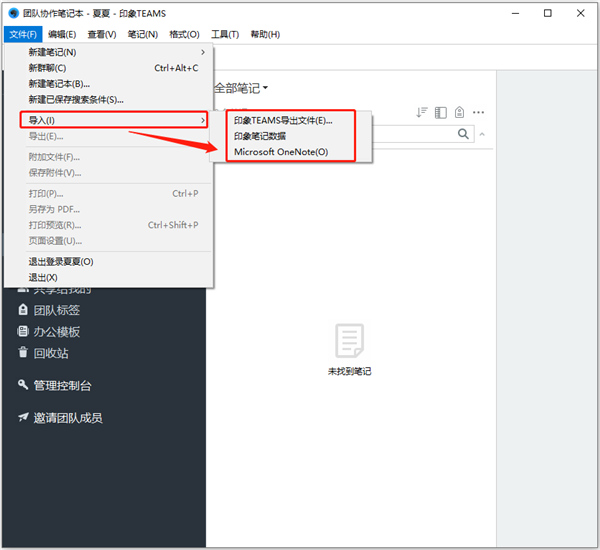Open 办公模板 in the sidebar
The width and height of the screenshot is (600, 550).
[x=56, y=332]
